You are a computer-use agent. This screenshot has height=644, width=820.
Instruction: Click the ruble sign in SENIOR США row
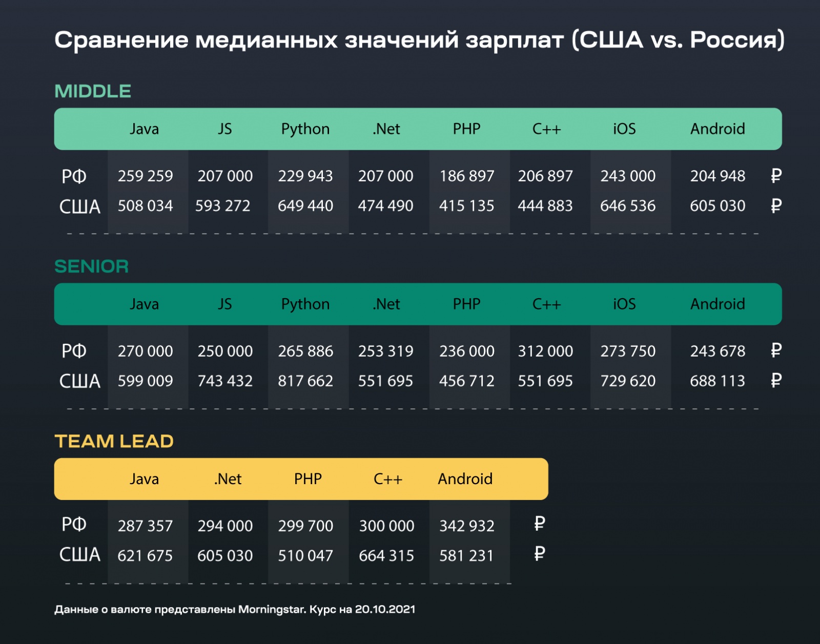(776, 380)
